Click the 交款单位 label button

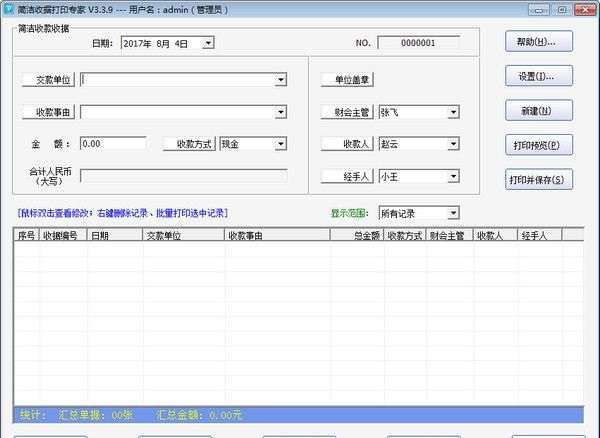point(49,80)
